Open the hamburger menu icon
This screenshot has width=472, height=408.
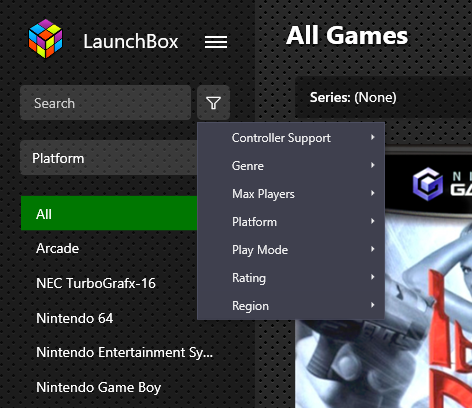coord(216,42)
